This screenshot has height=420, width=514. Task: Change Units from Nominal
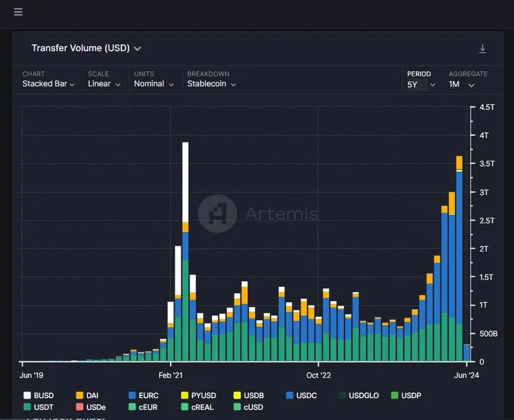coord(154,84)
